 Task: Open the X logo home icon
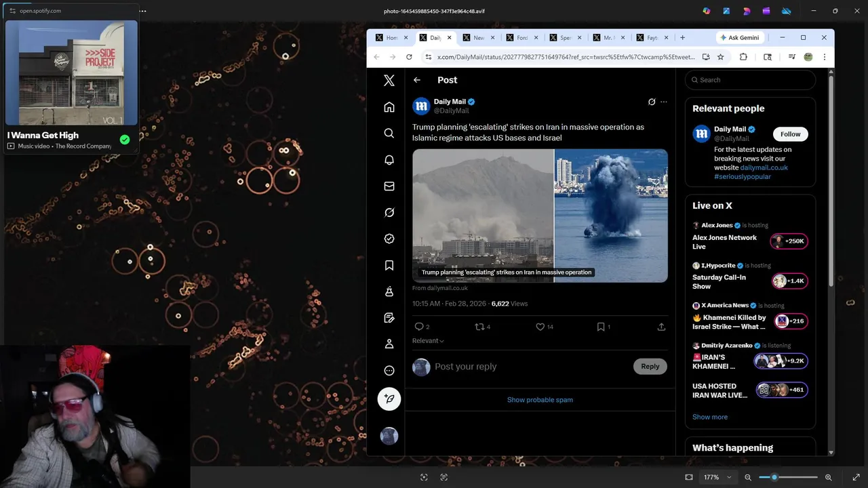click(389, 81)
